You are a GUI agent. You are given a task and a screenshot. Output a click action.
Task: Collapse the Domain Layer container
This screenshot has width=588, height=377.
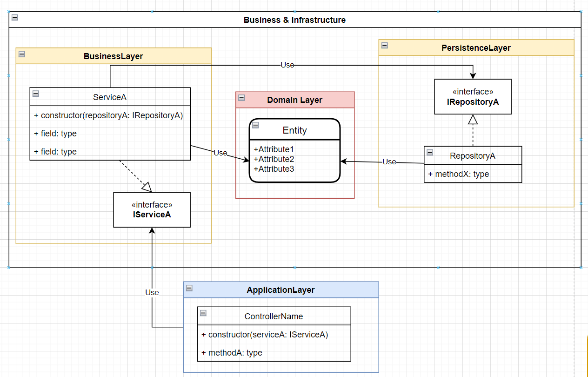(241, 98)
